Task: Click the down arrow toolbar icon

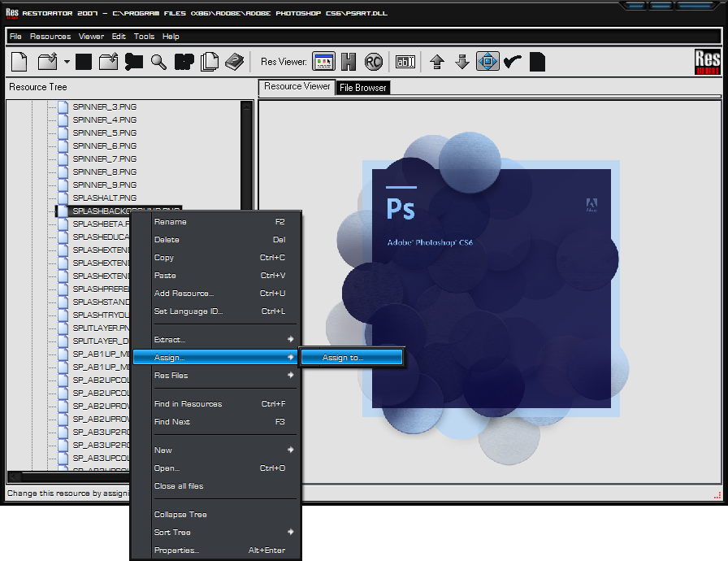Action: tap(462, 62)
